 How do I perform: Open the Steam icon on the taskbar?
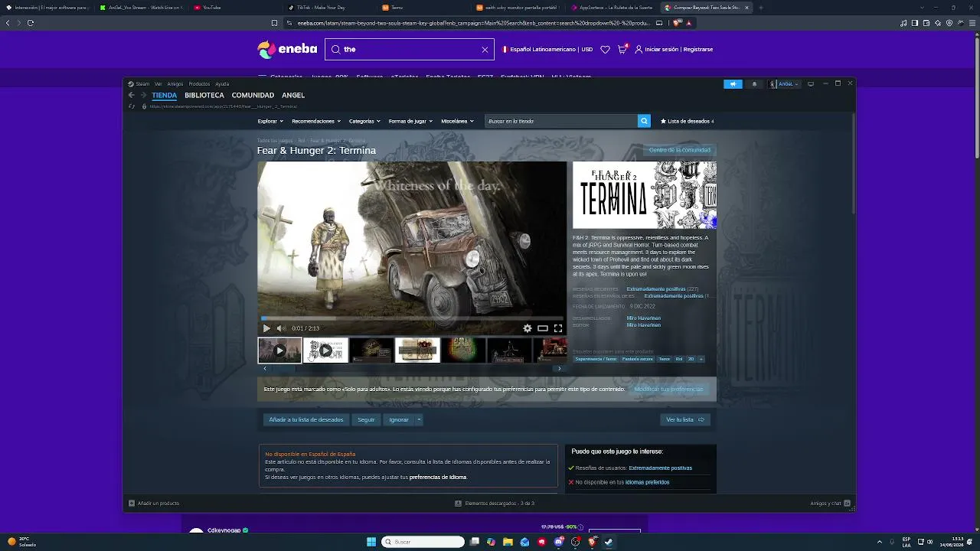609,542
